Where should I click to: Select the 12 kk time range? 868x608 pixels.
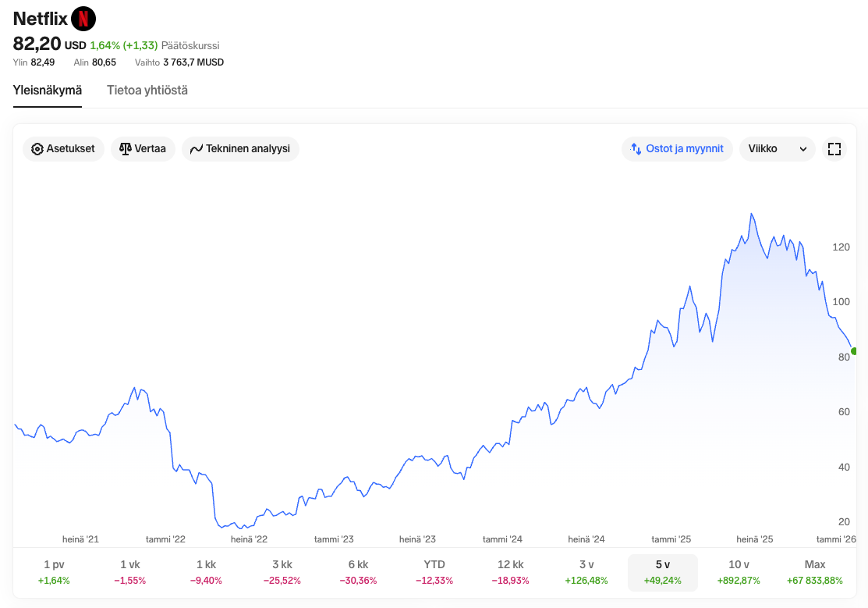510,573
